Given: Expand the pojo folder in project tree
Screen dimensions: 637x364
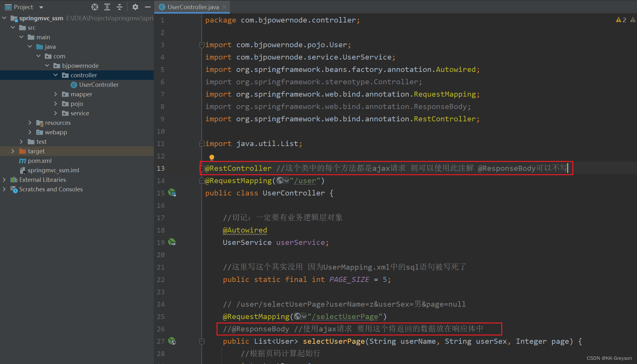Looking at the screenshot, I should click(55, 104).
